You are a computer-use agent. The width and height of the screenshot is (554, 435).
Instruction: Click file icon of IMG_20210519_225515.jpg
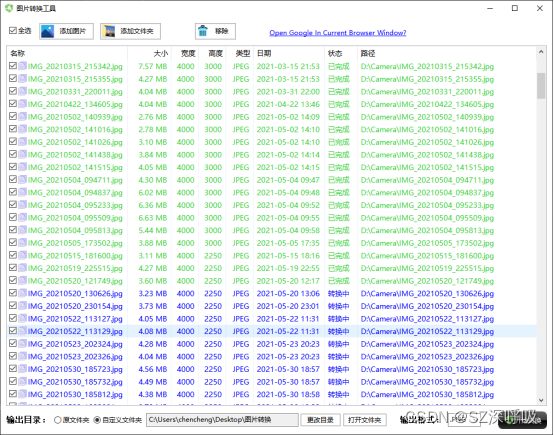tap(23, 268)
